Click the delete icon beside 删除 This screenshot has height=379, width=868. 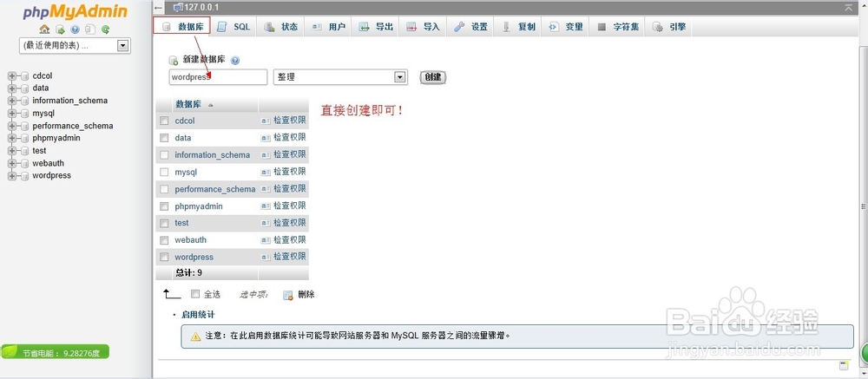(288, 295)
